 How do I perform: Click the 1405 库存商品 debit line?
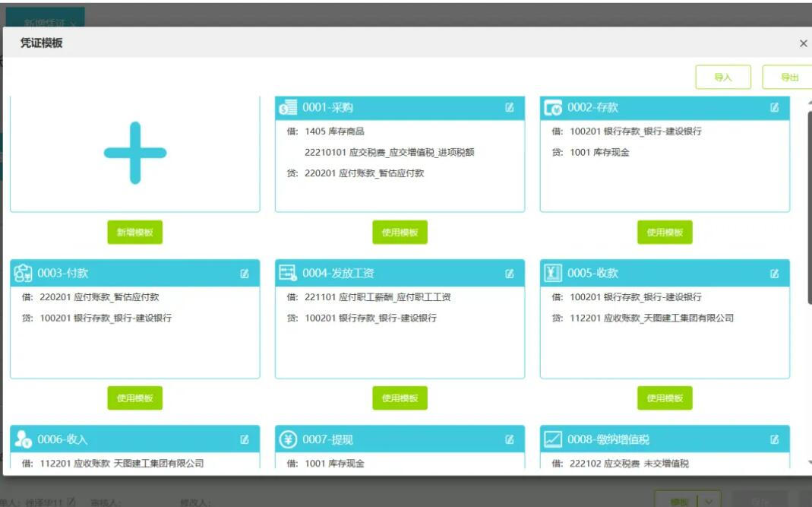(334, 132)
